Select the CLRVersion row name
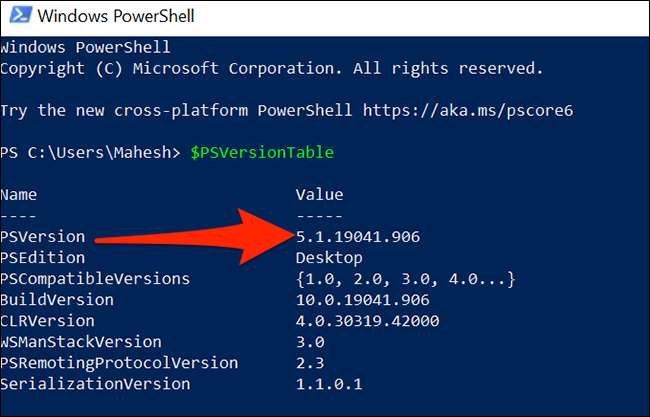The width and height of the screenshot is (650, 417). pyautogui.click(x=47, y=321)
